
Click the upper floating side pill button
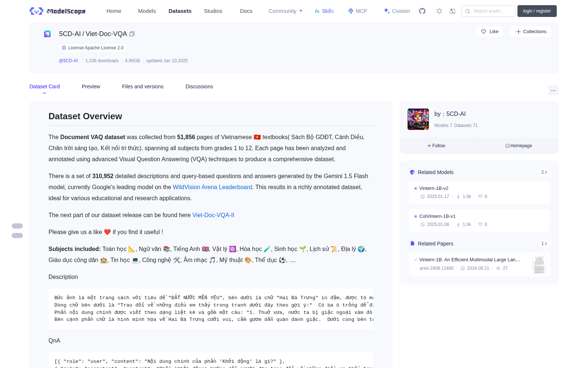point(17,226)
